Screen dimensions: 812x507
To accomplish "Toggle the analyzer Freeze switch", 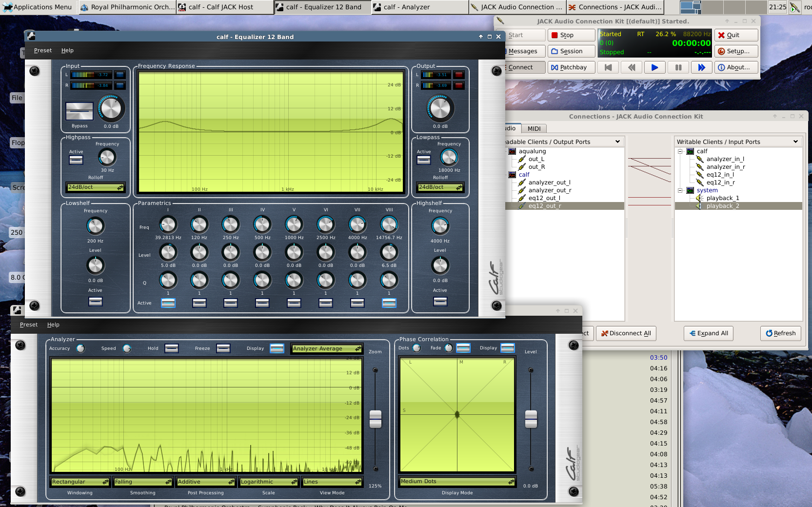I will click(223, 348).
